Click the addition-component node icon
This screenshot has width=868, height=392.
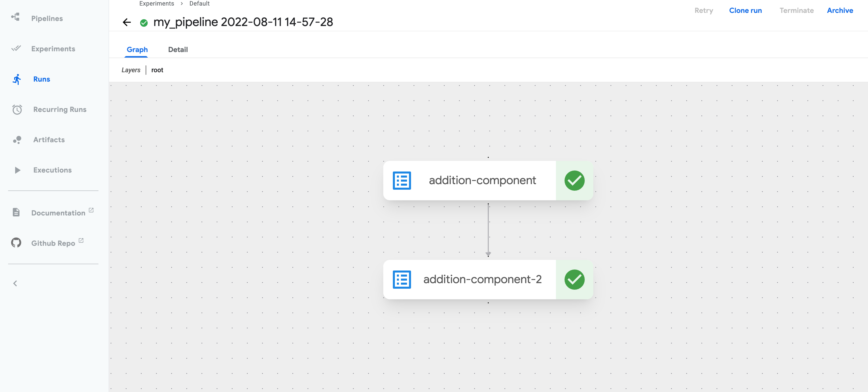402,180
